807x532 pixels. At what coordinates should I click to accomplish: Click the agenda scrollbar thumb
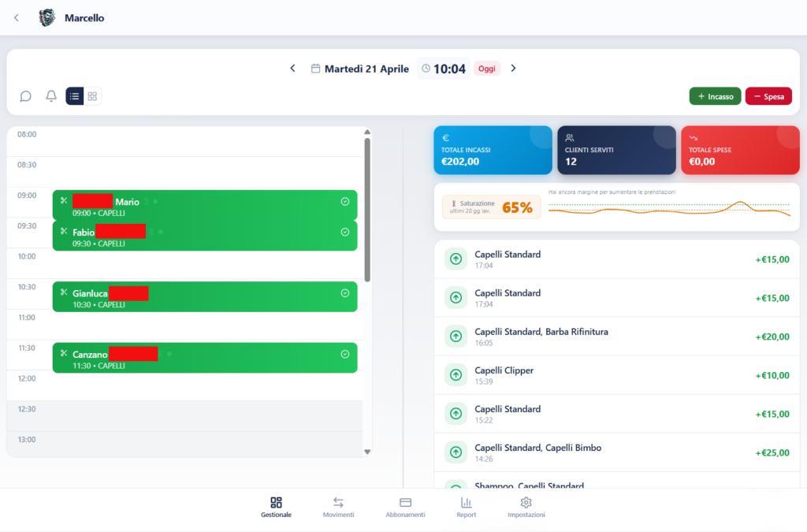(x=367, y=210)
